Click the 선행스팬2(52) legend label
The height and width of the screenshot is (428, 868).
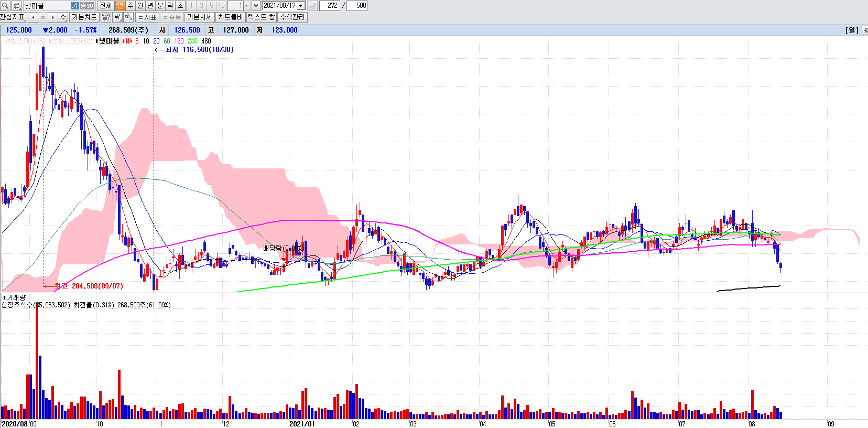[72, 41]
